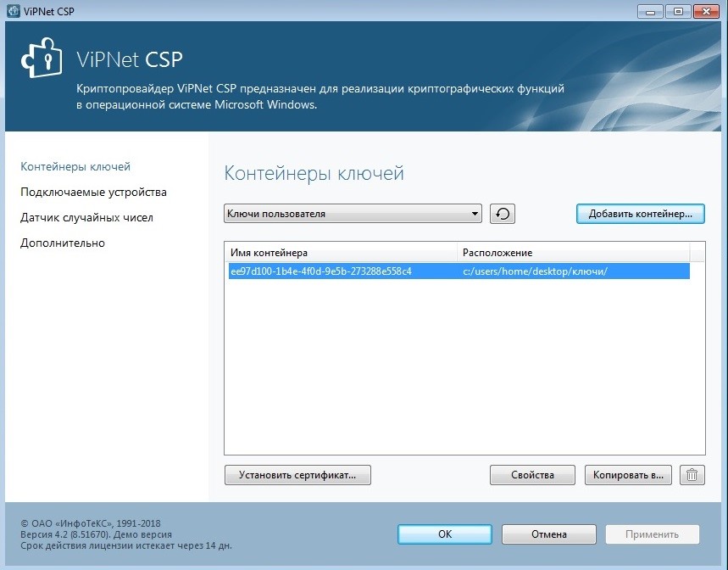Open Дополнительно section

point(63,243)
